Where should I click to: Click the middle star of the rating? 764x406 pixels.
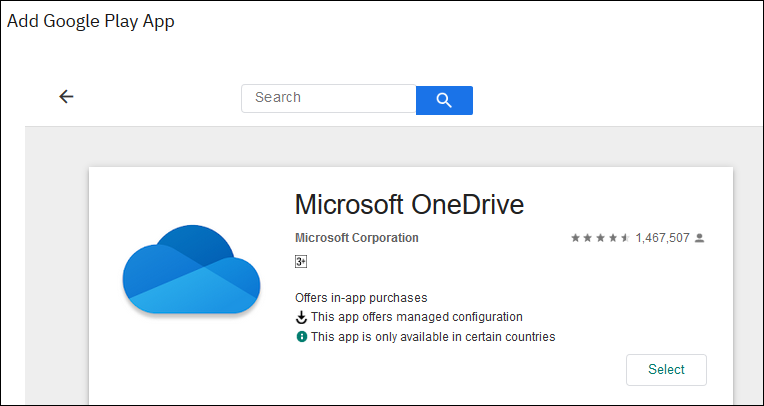600,238
